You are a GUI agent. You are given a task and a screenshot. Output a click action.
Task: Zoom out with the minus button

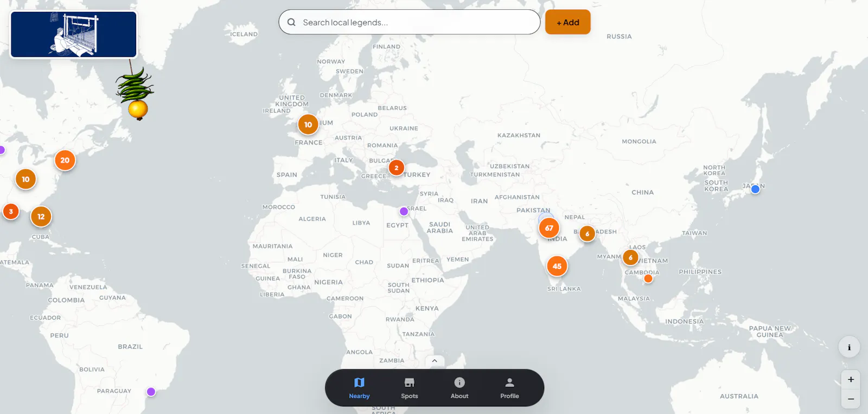[x=851, y=399]
